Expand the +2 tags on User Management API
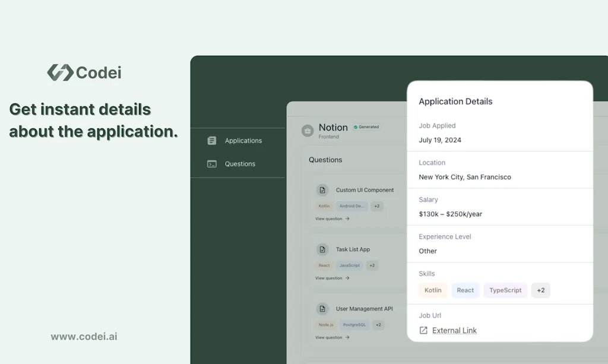 click(378, 325)
